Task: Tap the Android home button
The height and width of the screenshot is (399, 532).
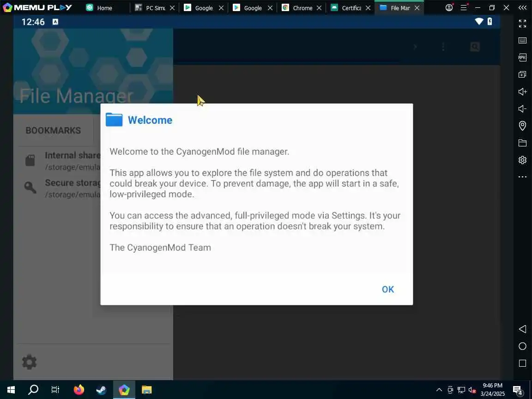Action: click(x=522, y=346)
